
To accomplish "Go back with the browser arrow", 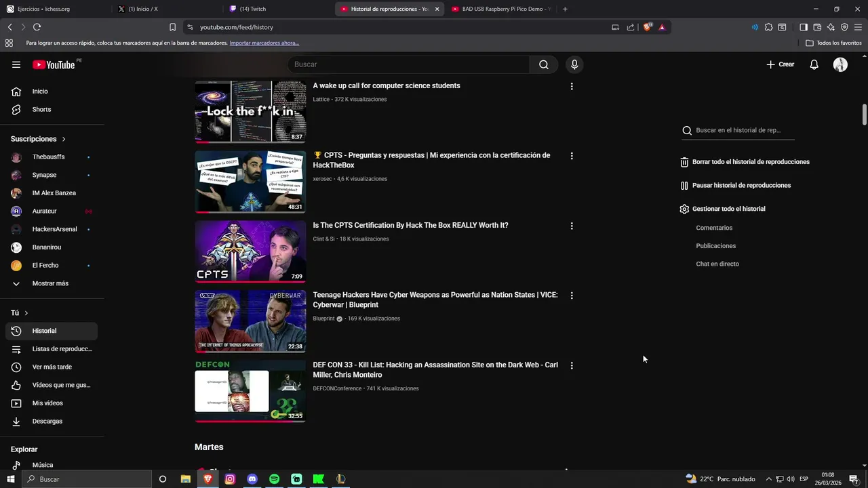I will tap(9, 27).
